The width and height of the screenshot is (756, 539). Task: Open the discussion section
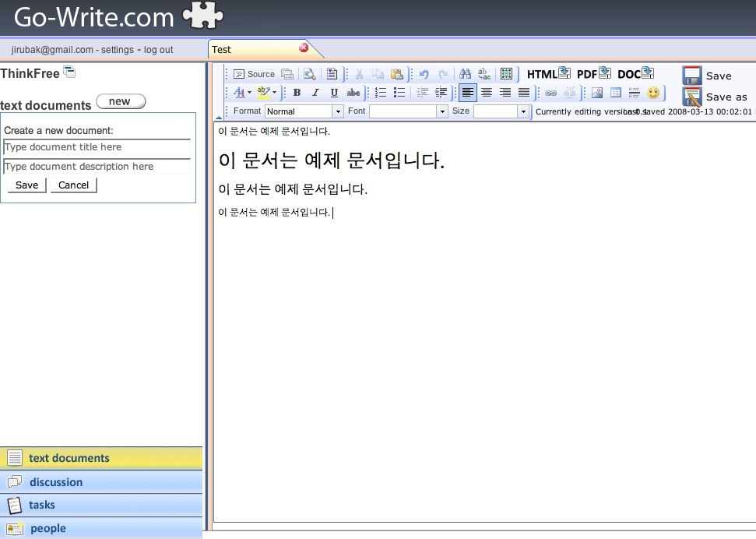(x=101, y=481)
